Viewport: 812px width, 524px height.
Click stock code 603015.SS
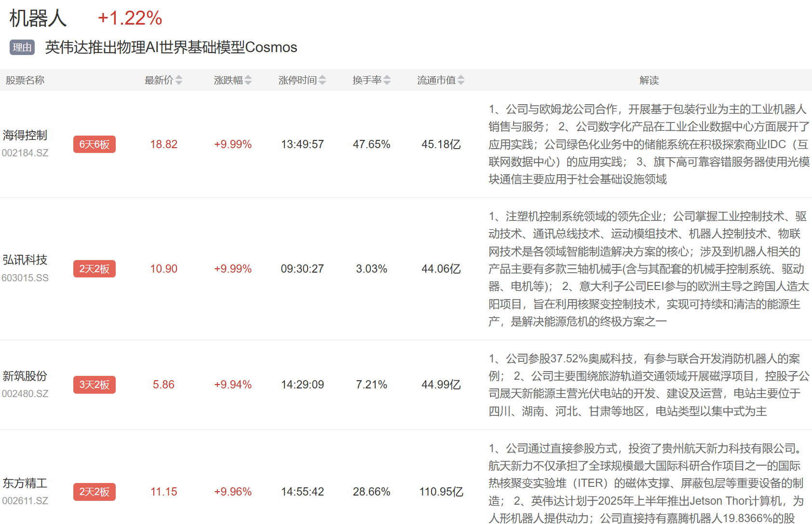(25, 278)
